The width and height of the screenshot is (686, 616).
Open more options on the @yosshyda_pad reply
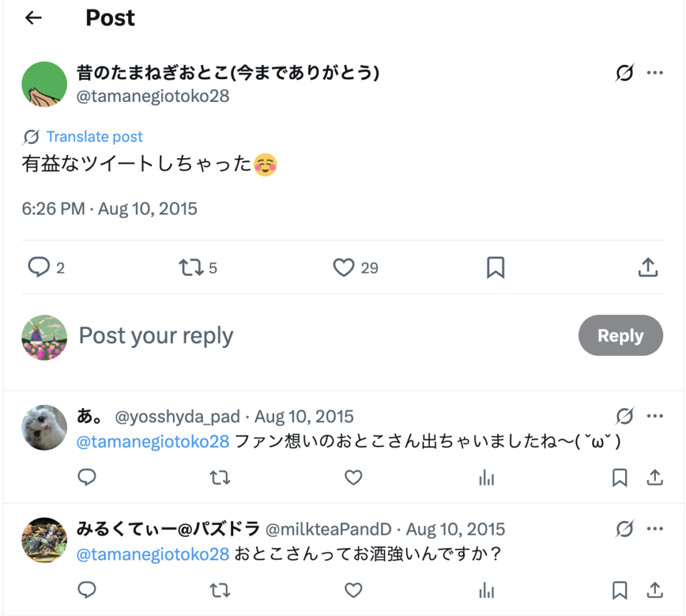click(655, 417)
